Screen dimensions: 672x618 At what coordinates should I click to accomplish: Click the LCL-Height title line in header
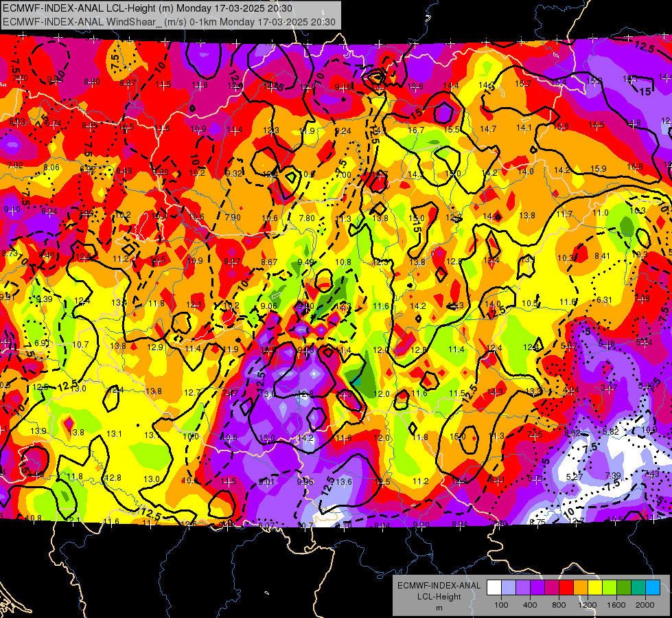tap(148, 8)
